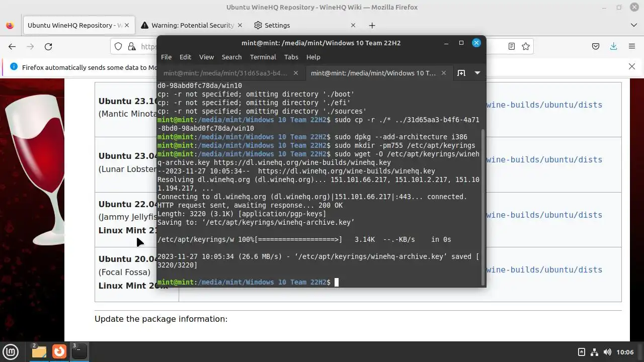Minimize the terminal window

446,43
